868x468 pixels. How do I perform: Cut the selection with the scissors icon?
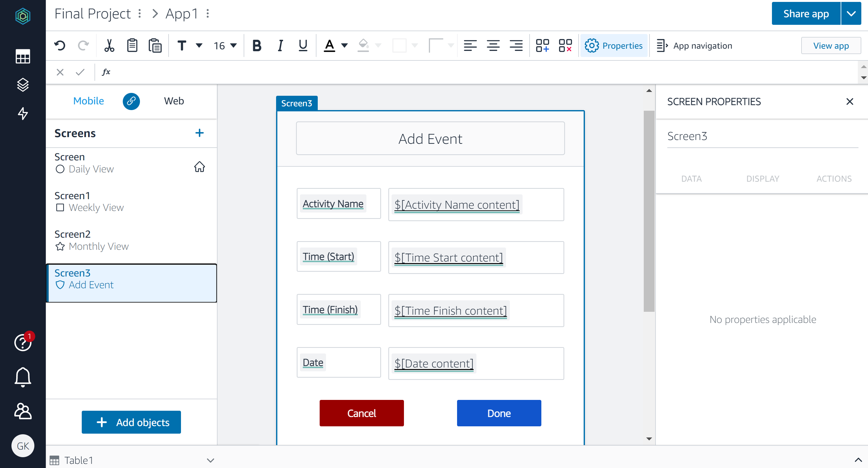point(109,45)
